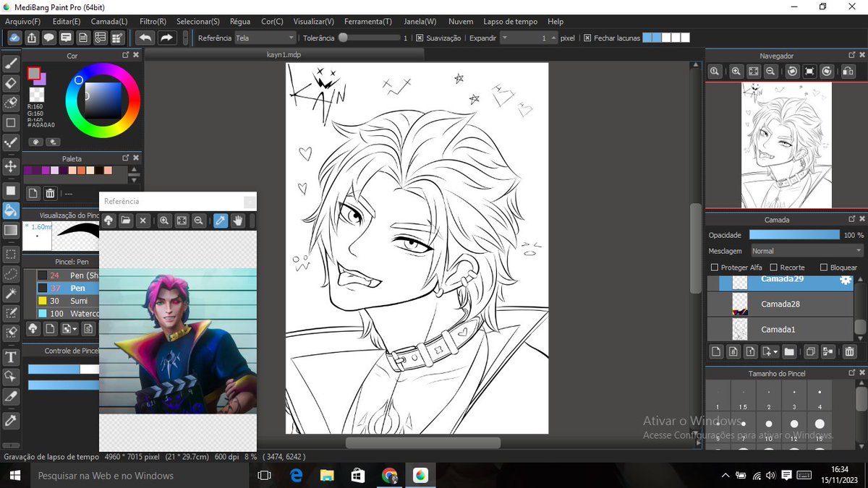Viewport: 868px width, 488px height.
Task: Click the foreground gray color swatch
Action: pos(34,73)
